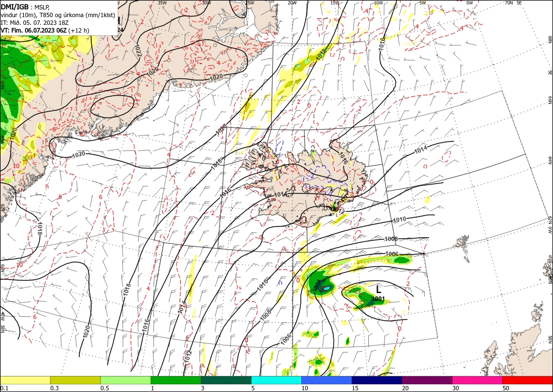Click the 'DMI/IGB' title text
The image size is (553, 392).
(14, 7)
